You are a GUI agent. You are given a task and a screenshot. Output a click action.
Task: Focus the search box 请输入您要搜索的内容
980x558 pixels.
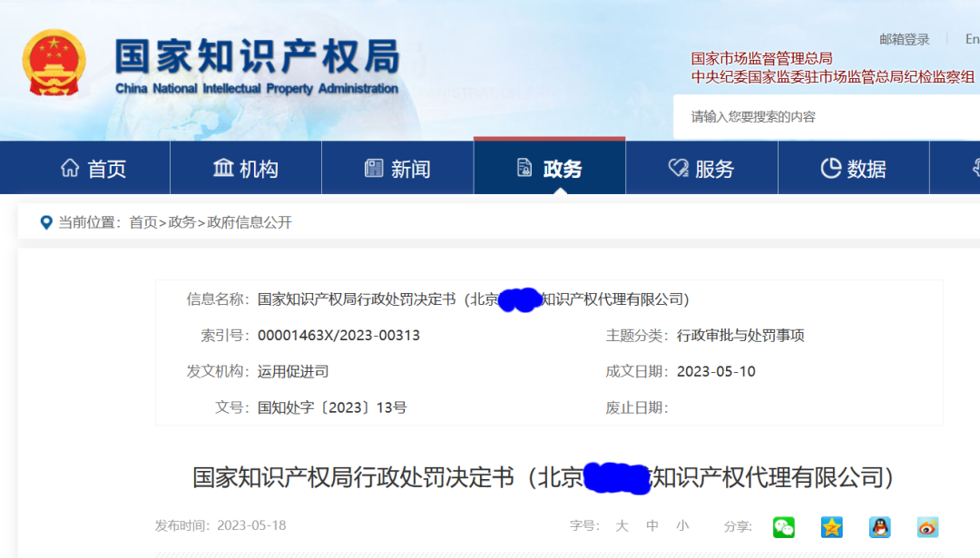click(827, 117)
